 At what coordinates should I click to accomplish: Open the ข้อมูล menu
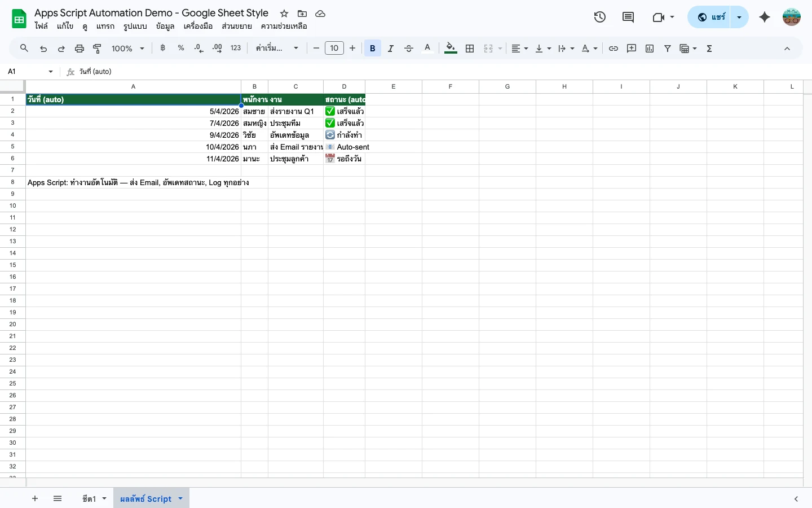165,27
